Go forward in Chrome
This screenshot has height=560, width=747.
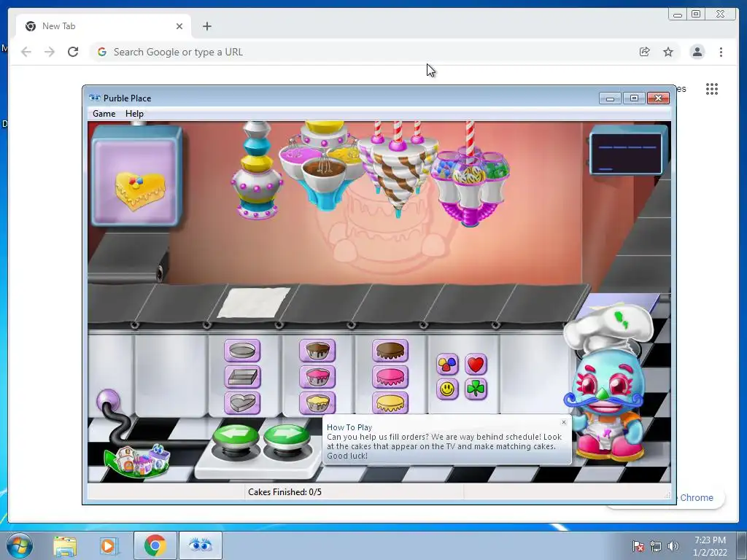50,52
